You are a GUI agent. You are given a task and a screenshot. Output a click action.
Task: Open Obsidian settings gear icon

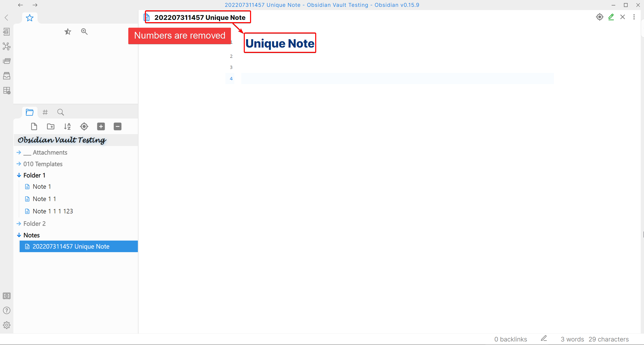(x=7, y=325)
